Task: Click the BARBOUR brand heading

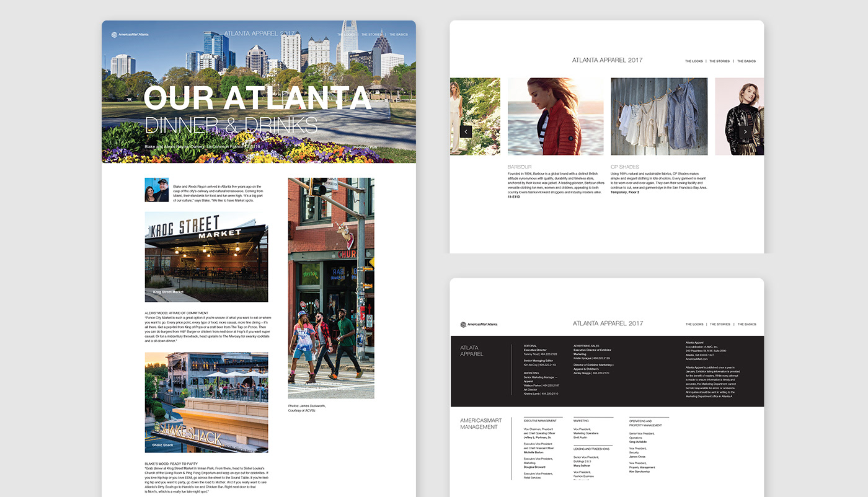Action: click(520, 167)
